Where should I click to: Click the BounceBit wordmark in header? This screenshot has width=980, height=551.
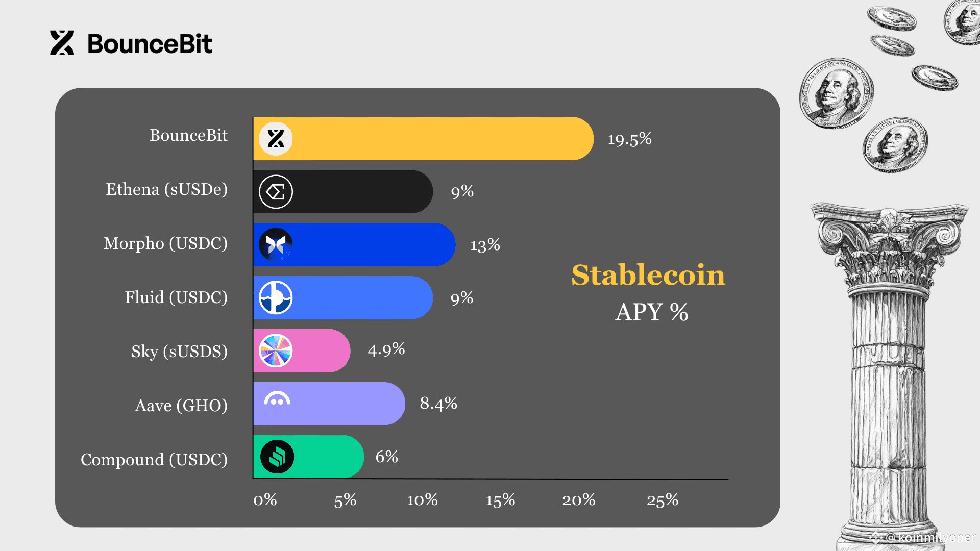point(150,44)
